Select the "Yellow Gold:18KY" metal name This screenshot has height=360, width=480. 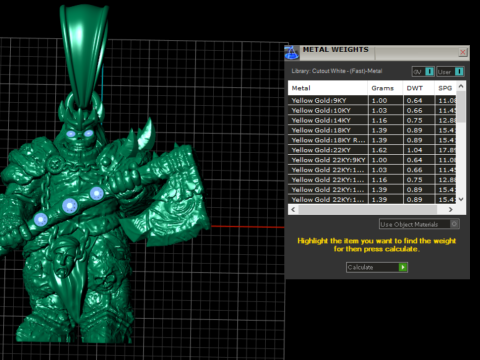point(321,130)
